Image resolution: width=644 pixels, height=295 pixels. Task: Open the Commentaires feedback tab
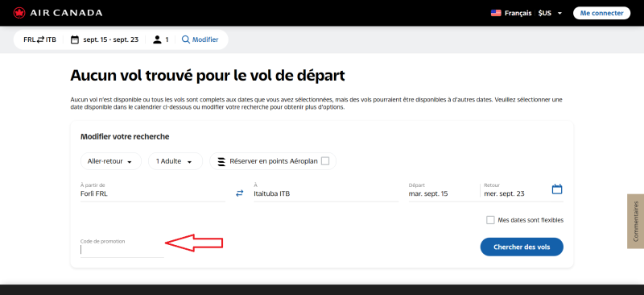coord(636,222)
